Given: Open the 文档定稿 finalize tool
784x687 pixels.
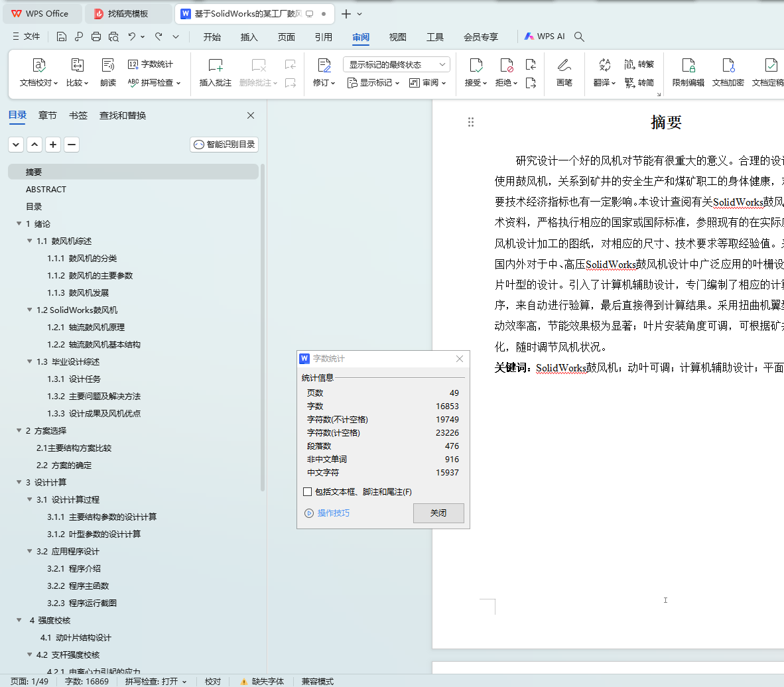Looking at the screenshot, I should pos(767,72).
